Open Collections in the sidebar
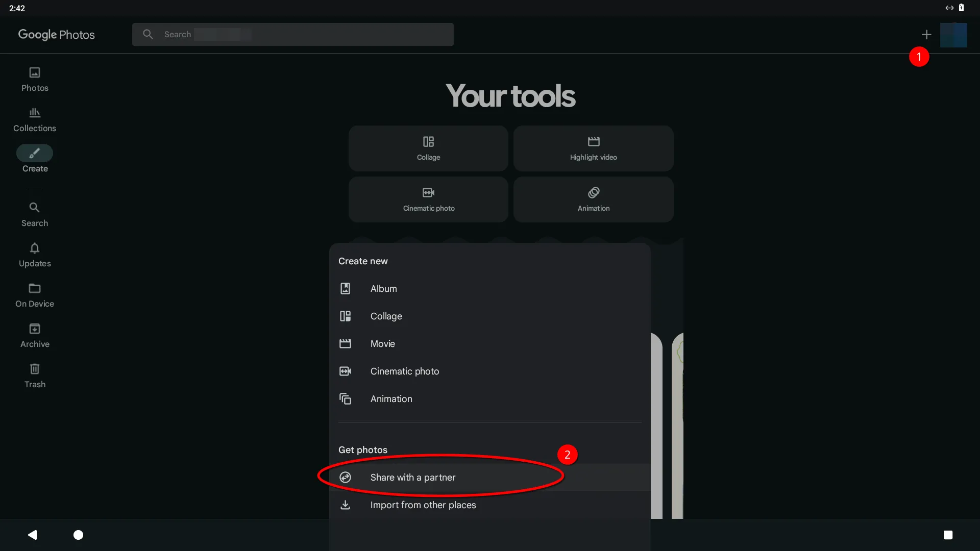Screen dimensions: 980x551 coord(35,119)
